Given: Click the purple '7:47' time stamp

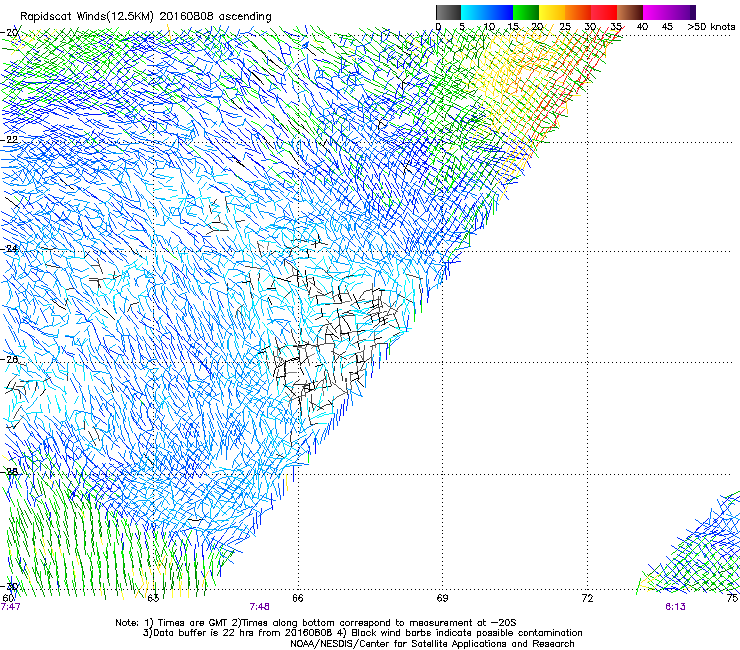Looking at the screenshot, I should 11,607.
